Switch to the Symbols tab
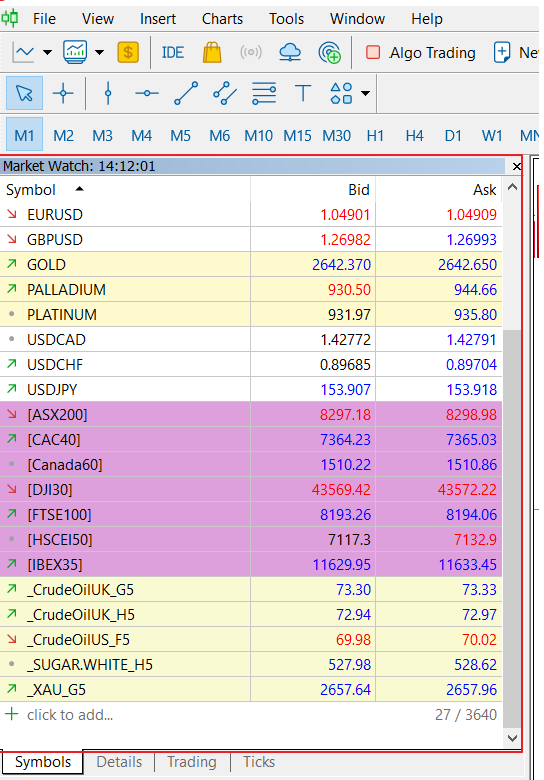The image size is (544, 780). click(43, 762)
